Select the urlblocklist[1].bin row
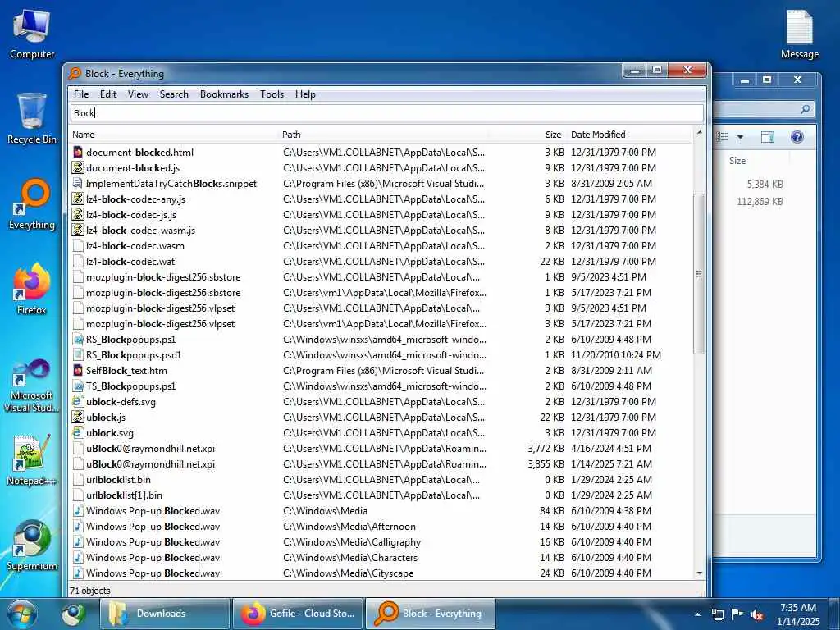The width and height of the screenshot is (840, 630). [381, 495]
